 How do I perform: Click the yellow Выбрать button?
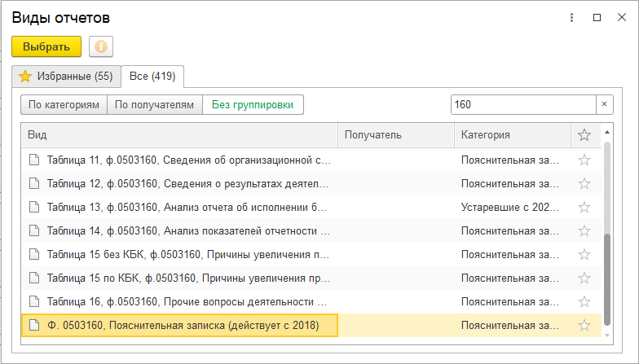point(46,46)
